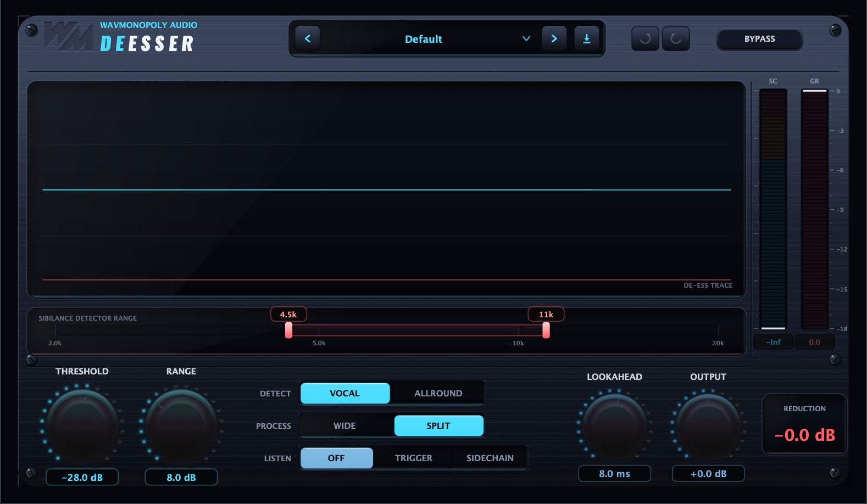867x504 pixels.
Task: Set Detect mode to VOCAL
Action: point(345,393)
